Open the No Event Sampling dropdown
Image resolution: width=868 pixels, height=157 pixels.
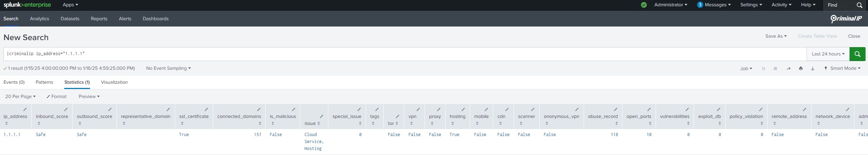pos(168,68)
